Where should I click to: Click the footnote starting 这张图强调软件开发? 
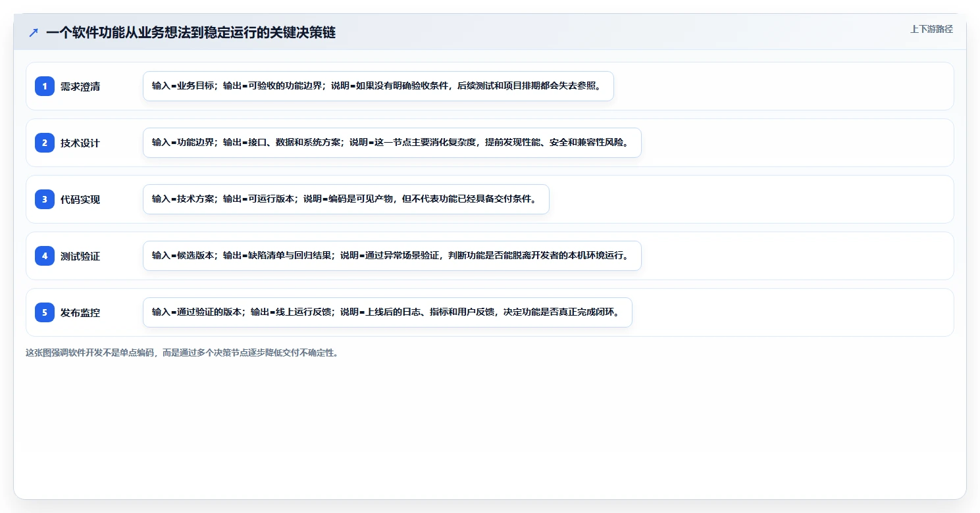click(182, 353)
